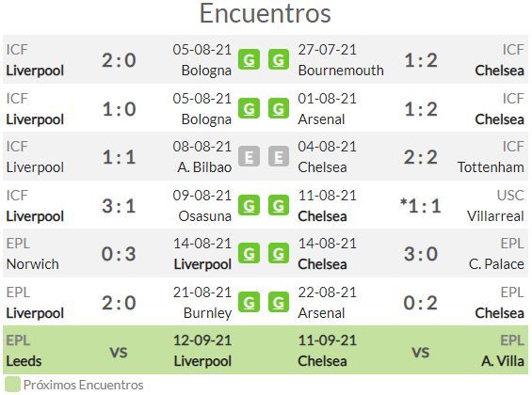Click Chelsea's G badge for Arsenal 0:2
532x395 pixels.
279,302
